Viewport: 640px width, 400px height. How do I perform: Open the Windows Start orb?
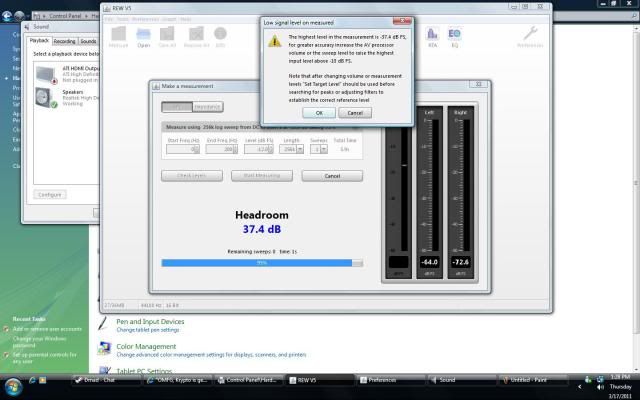click(13, 387)
